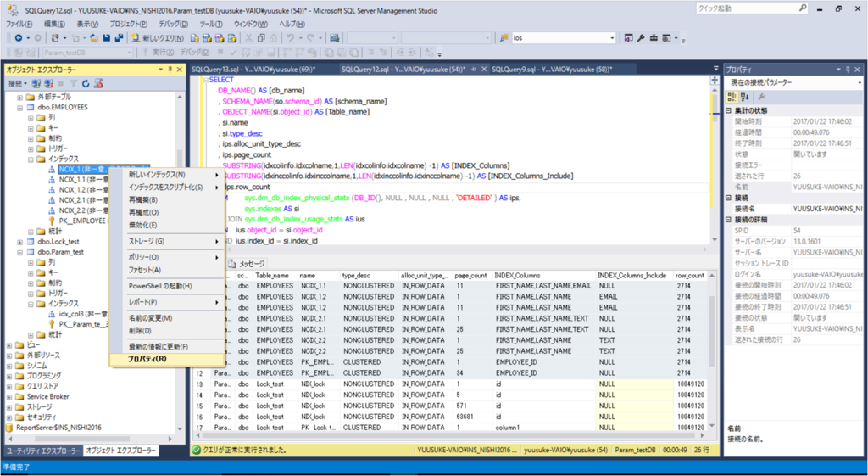
Task: Click the New Query (新しいクエリ) button
Action: [158, 38]
